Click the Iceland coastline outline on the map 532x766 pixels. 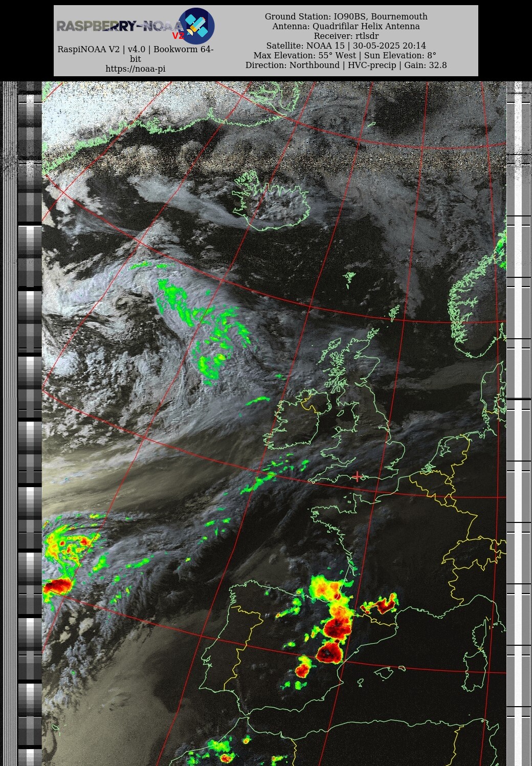pos(271,201)
